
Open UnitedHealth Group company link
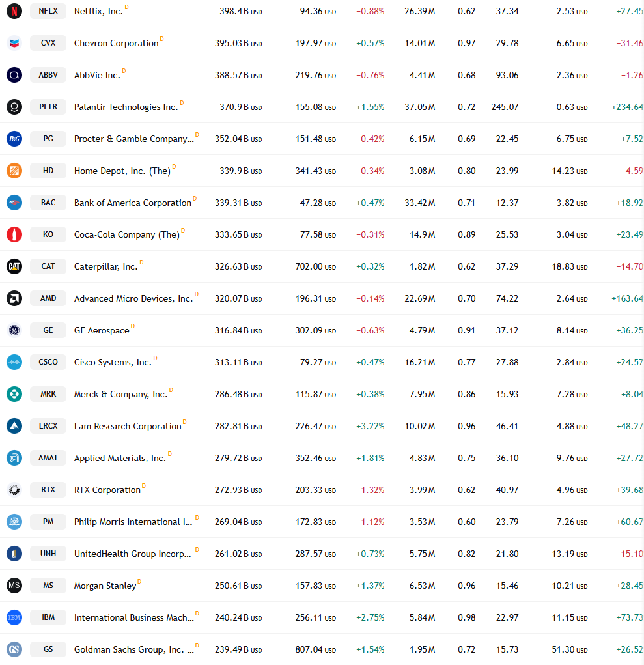click(x=133, y=554)
